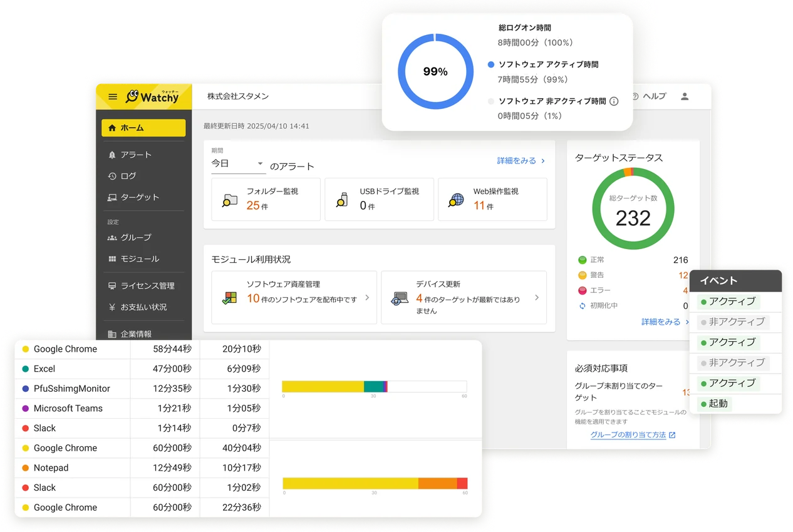
Task: Click external link icon after グループの割り当て方法
Action: pos(672,435)
